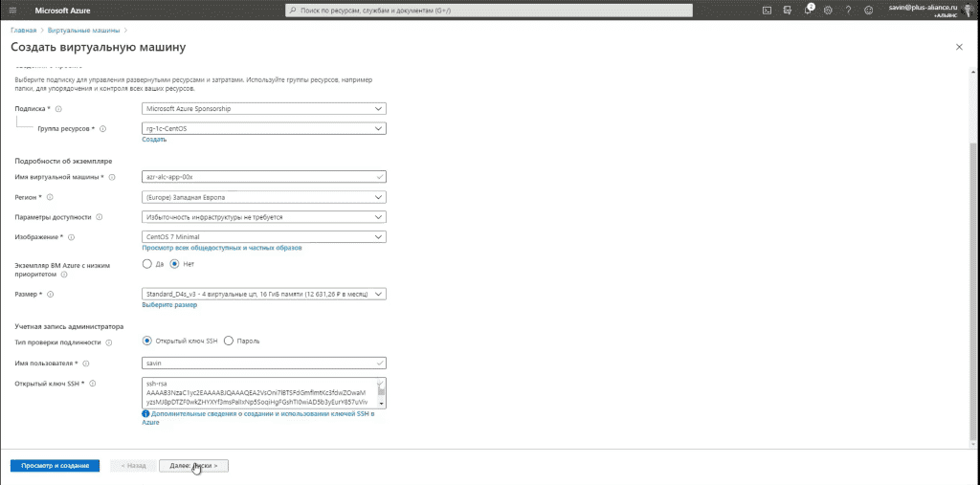980x485 pixels.
Task: Click Далее: Диски button
Action: coord(193,466)
